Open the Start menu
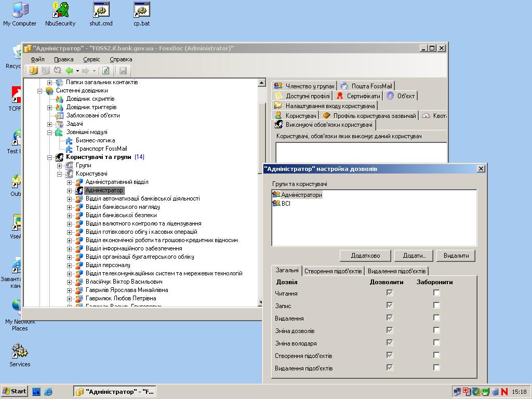Screen dimensions: 532x399 click(14, 391)
